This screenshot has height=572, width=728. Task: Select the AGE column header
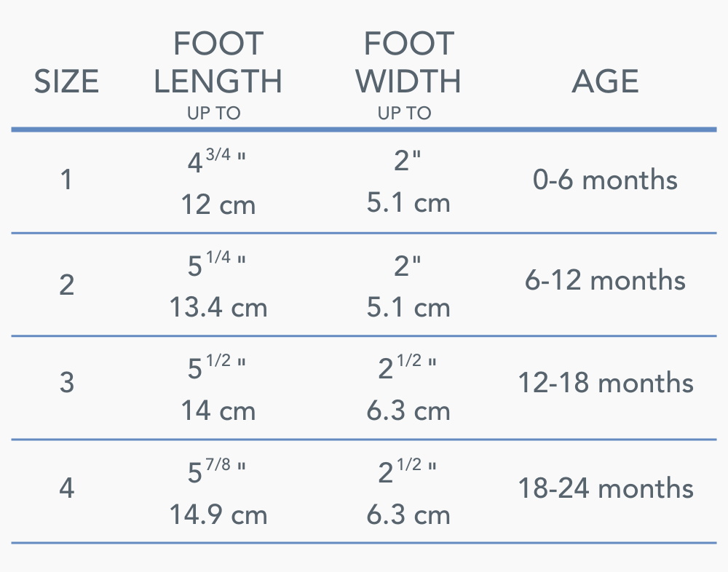pos(605,82)
